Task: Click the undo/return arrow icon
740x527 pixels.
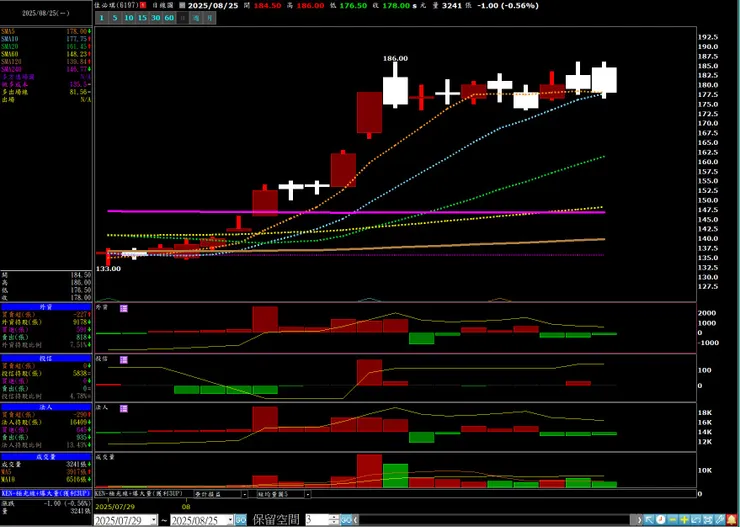Action: [696, 520]
